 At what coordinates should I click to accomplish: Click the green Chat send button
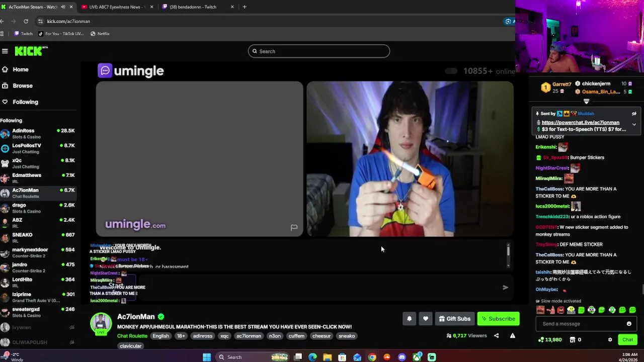(627, 339)
